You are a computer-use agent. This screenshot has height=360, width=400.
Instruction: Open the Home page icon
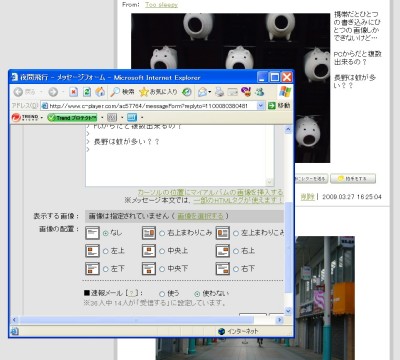click(x=100, y=92)
